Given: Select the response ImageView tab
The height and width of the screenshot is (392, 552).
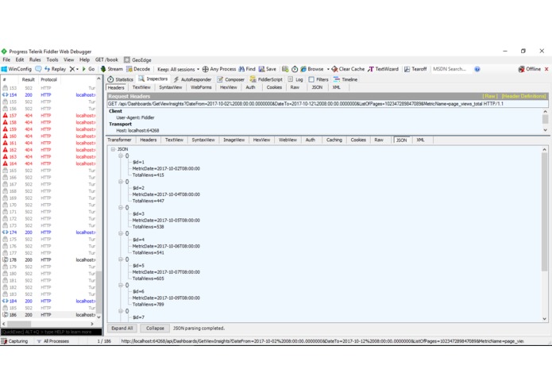Looking at the screenshot, I should click(234, 140).
